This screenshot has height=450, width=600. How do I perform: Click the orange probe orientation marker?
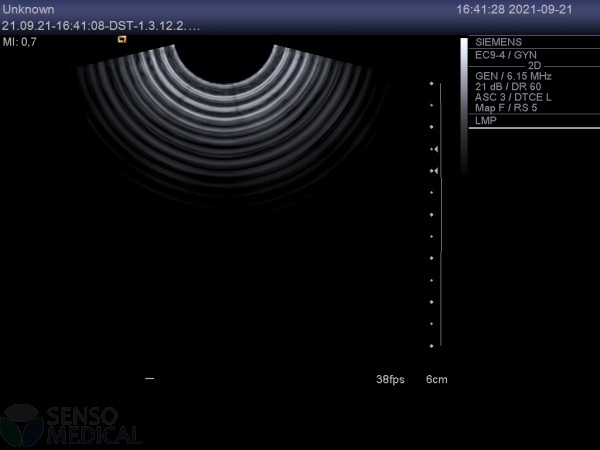(122, 39)
